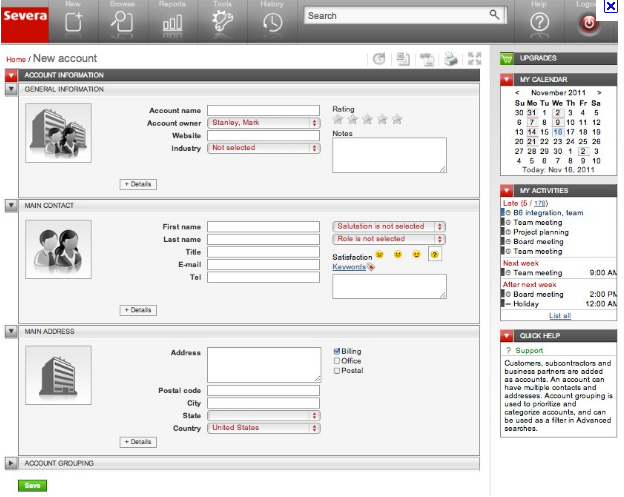This screenshot has width=624, height=497.
Task: Set rating to four stars
Action: pyautogui.click(x=382, y=119)
